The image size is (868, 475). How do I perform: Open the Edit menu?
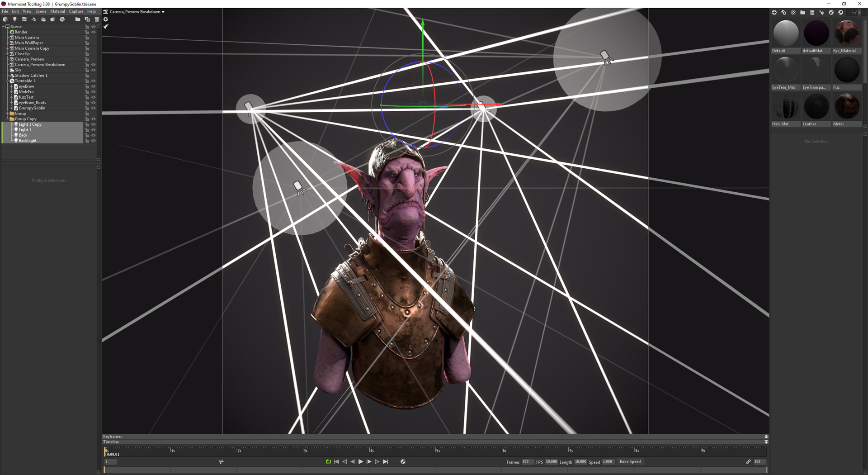coord(15,11)
